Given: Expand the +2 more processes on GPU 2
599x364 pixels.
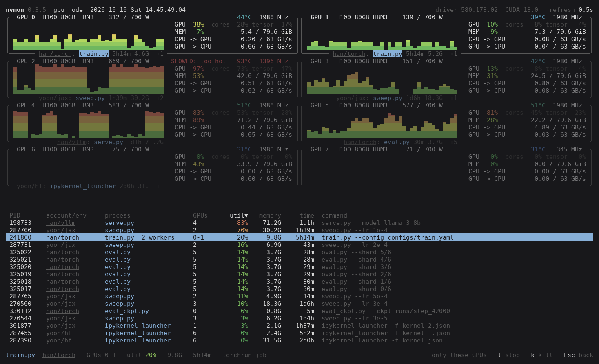Looking at the screenshot, I should pyautogui.click(x=160, y=98).
